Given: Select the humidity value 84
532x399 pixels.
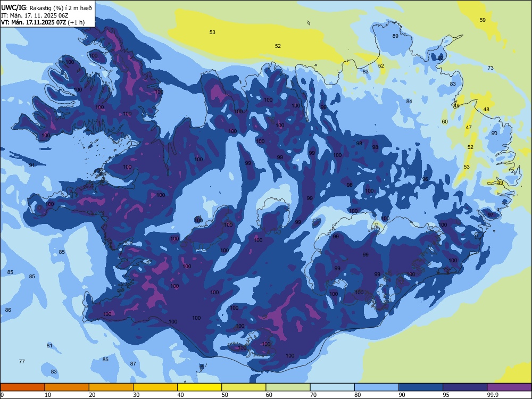Looking at the screenshot, I should 409,101.
